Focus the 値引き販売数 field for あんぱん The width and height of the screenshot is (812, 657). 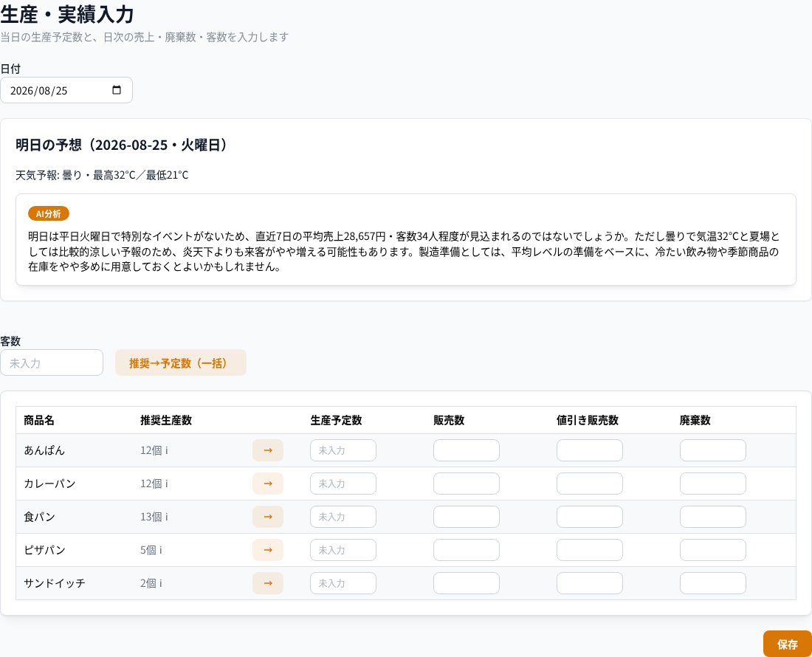(589, 450)
